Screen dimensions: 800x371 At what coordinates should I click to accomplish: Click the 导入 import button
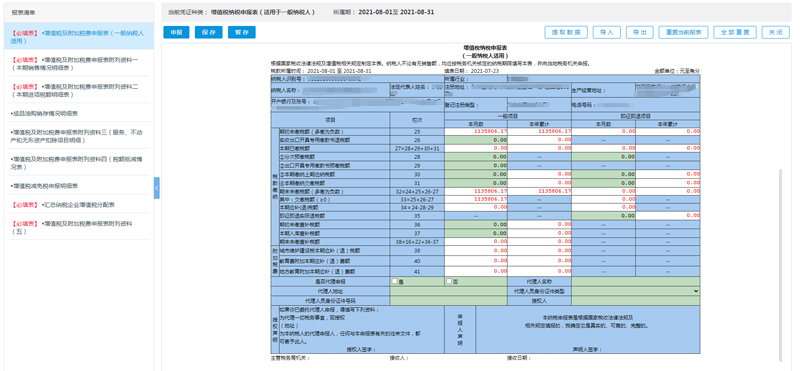(x=607, y=32)
